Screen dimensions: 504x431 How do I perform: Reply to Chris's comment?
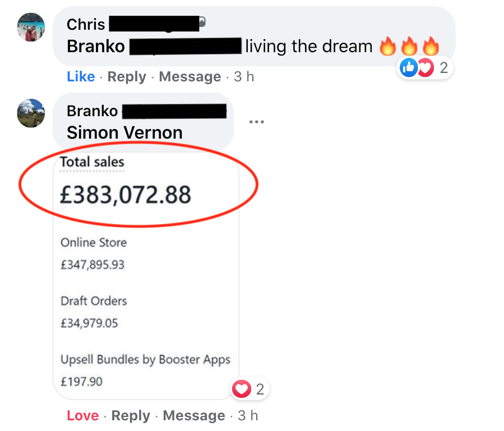coord(127,77)
